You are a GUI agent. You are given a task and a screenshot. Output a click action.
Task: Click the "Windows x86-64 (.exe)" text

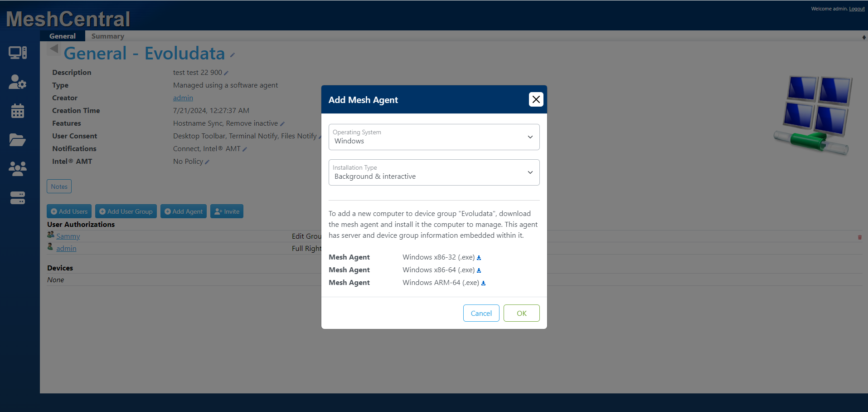pyautogui.click(x=439, y=270)
